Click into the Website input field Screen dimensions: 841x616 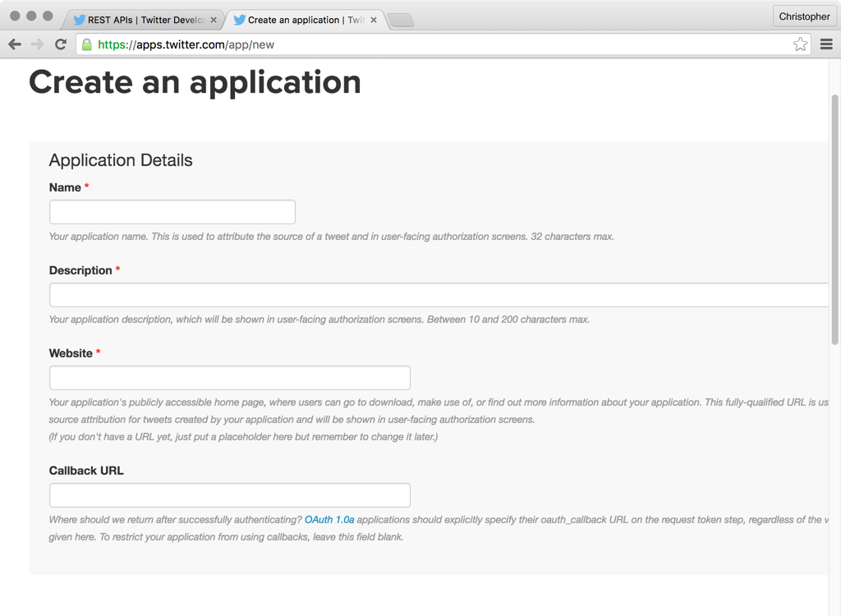[230, 378]
